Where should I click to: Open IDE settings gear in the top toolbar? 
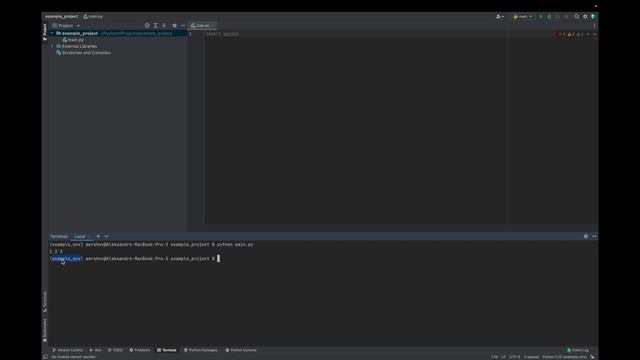pyautogui.click(x=585, y=17)
